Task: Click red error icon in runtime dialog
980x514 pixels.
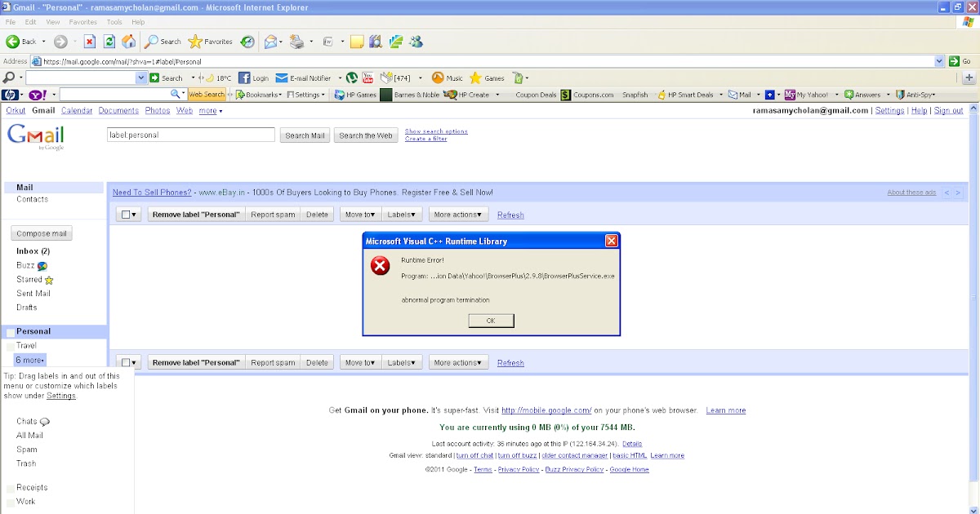Action: pyautogui.click(x=380, y=266)
